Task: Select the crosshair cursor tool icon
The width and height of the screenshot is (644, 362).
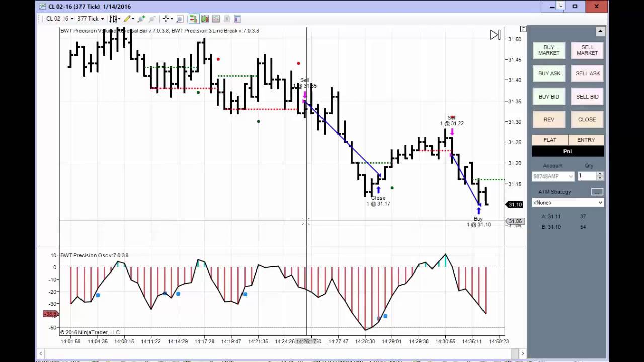Action: point(166,19)
